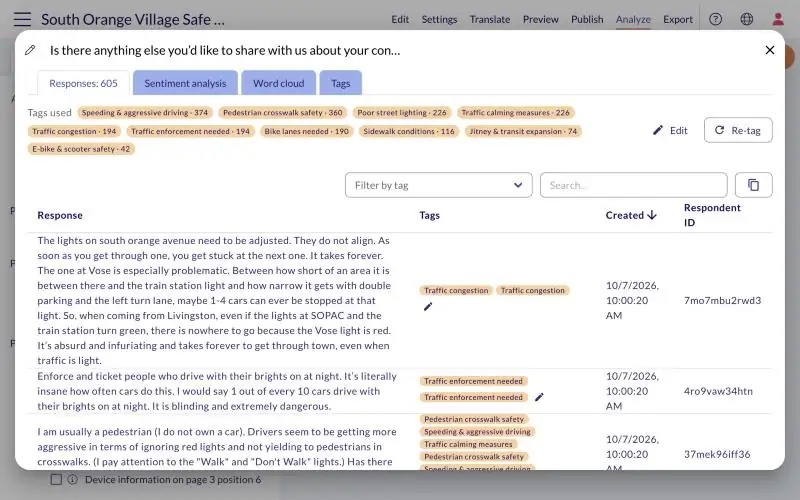This screenshot has width=800, height=500.
Task: Click the Re-tag button
Action: (x=738, y=130)
